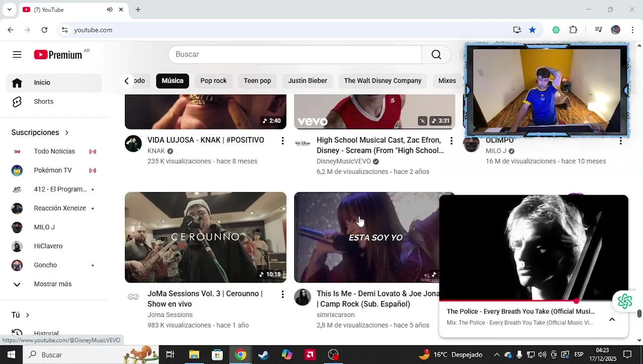Show hidden system tray icons

[x=496, y=355]
